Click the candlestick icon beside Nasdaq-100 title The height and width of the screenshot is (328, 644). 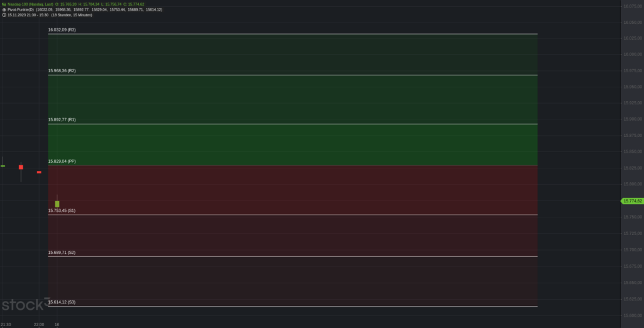click(4, 4)
